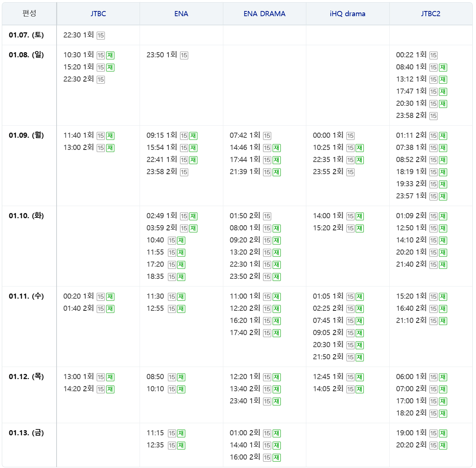Click the ENA DRAMA entry 13:20 2회
The width and height of the screenshot is (476, 468).
tap(245, 252)
